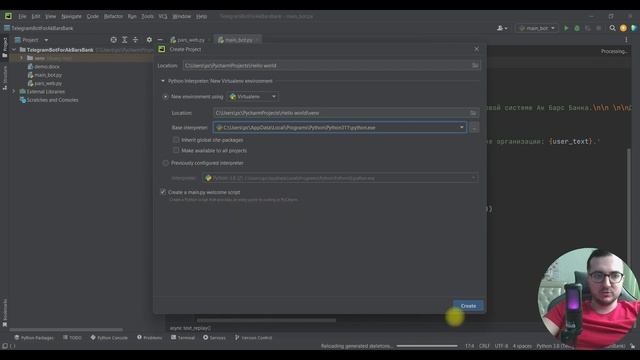Open the View menu
Viewport: 640px width, 360px height.
click(x=51, y=16)
